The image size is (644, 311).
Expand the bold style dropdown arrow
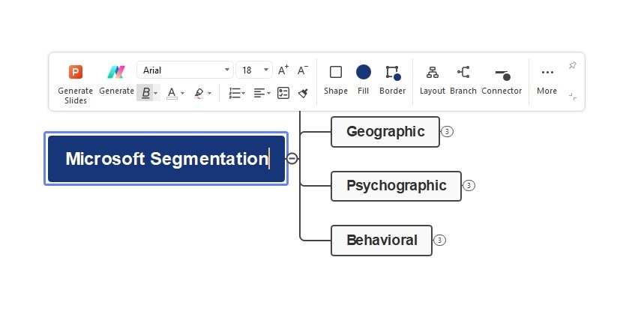[x=156, y=94]
